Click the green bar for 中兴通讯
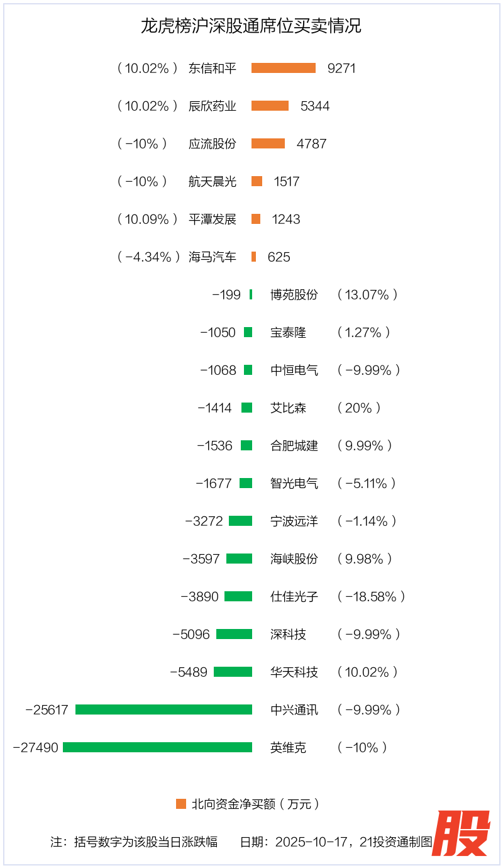503x868 pixels. [163, 709]
